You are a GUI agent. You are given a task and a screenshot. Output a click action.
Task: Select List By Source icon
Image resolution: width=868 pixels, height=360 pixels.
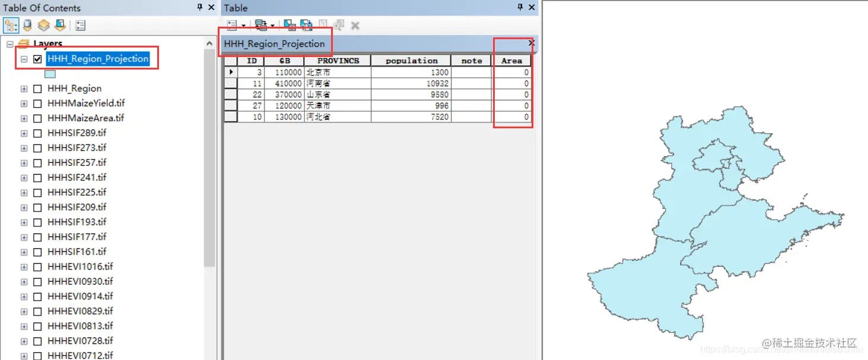point(27,26)
